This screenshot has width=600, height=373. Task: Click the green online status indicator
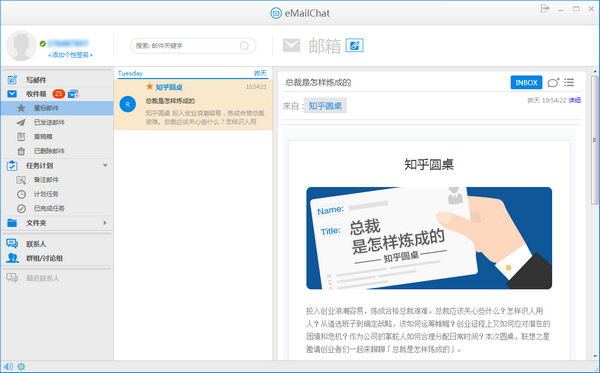(x=43, y=44)
